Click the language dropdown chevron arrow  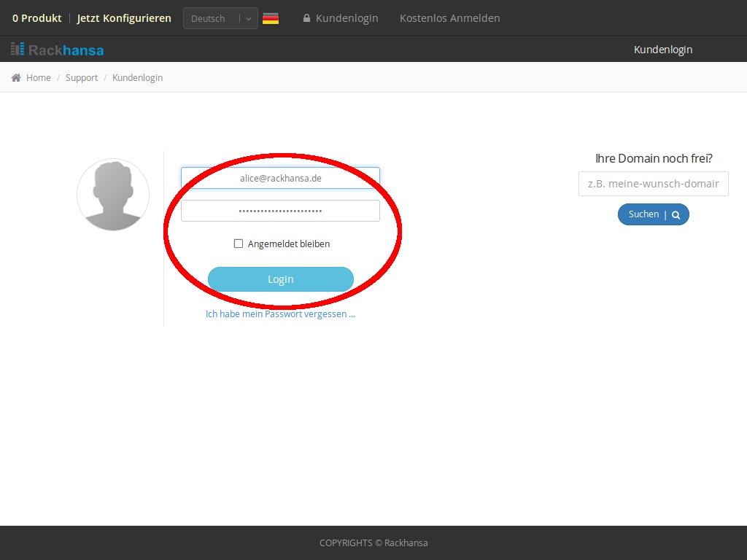pos(249,18)
